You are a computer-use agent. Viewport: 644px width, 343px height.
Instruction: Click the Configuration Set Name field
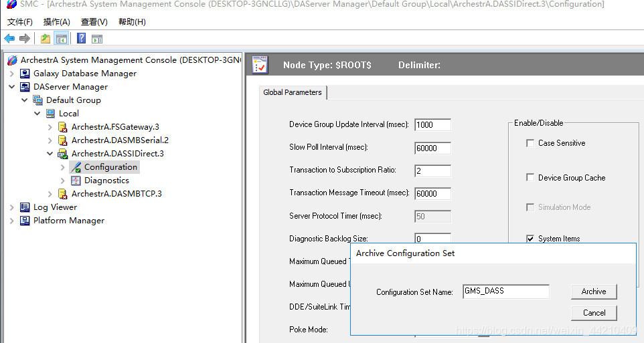coord(506,292)
